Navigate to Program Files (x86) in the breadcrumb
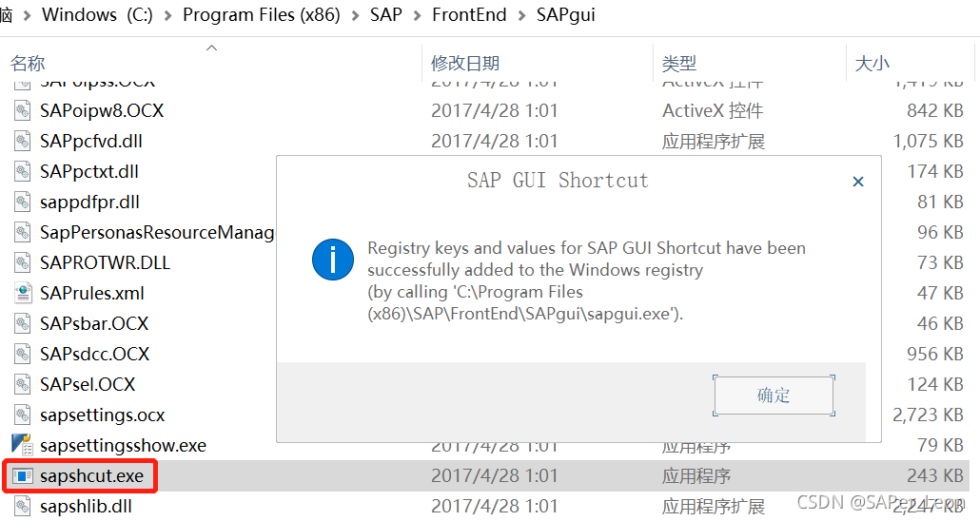Screen dimensions: 980x521 tap(262, 15)
